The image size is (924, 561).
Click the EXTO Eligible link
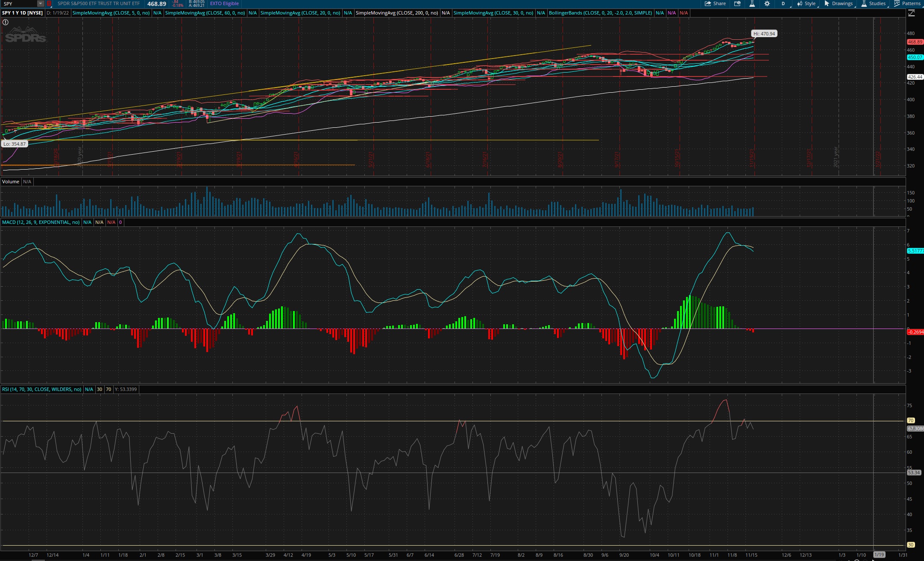[224, 3]
